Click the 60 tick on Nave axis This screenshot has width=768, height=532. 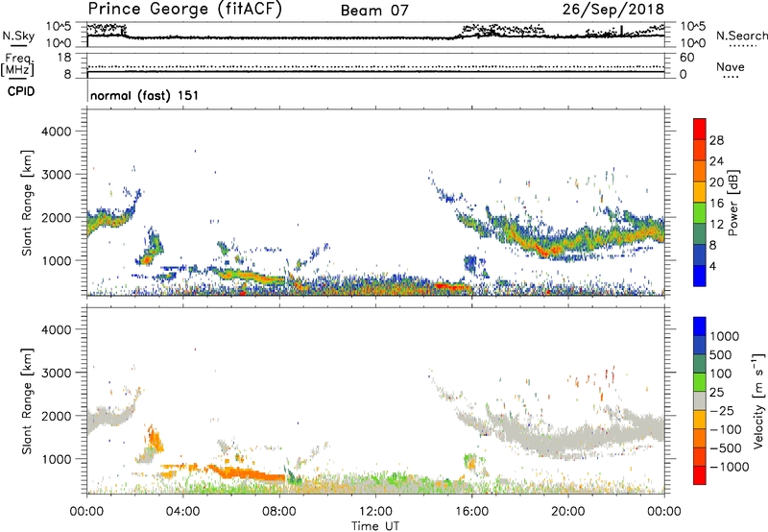pos(687,58)
